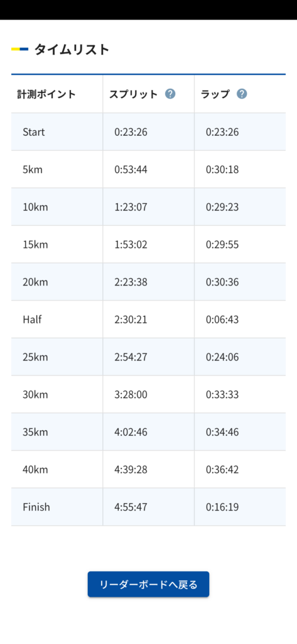Select the Half row label

32,319
